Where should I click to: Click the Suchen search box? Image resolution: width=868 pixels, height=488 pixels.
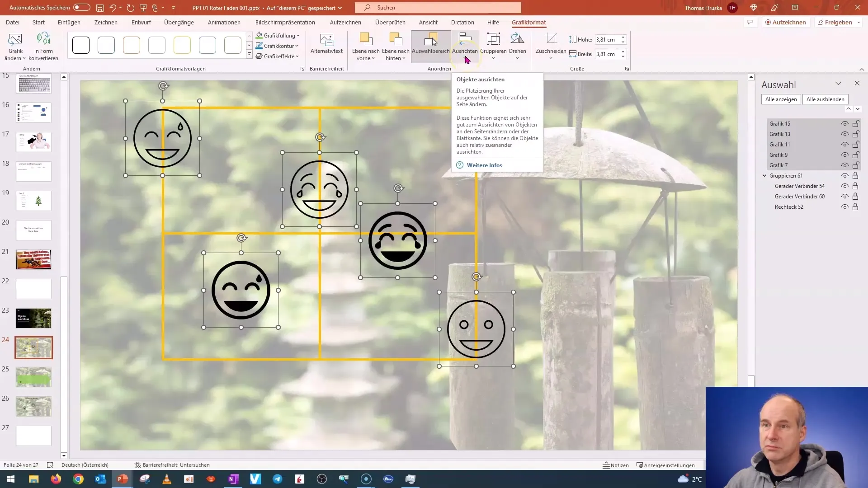coord(438,8)
